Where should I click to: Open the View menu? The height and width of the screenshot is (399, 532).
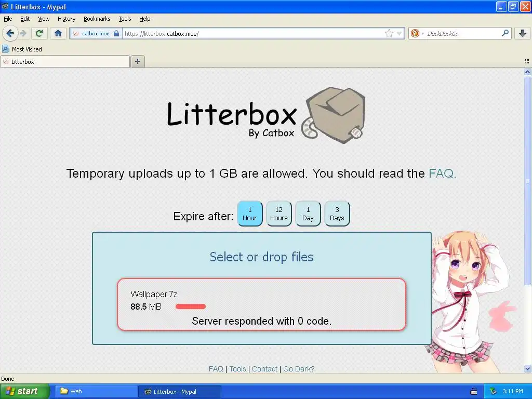coord(44,19)
